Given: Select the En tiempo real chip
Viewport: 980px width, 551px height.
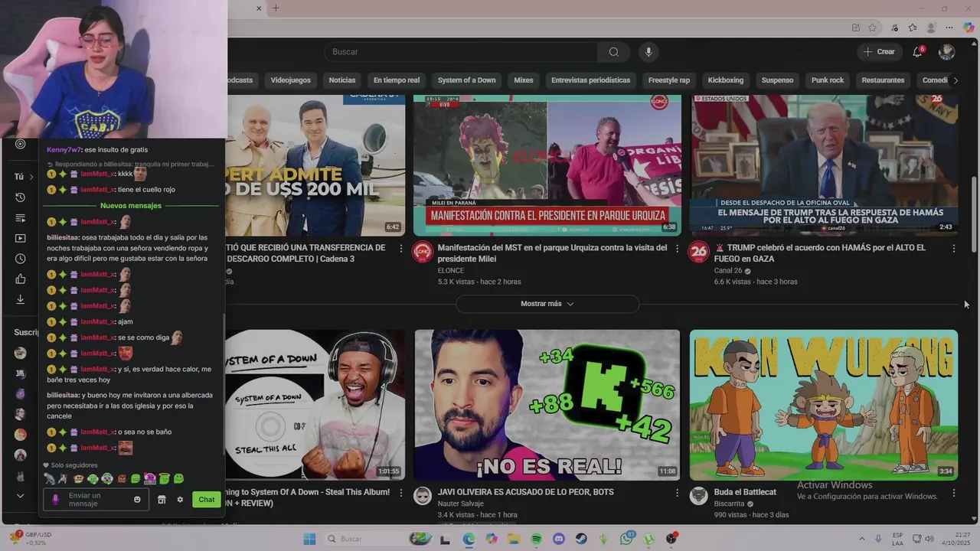Looking at the screenshot, I should click(x=397, y=80).
